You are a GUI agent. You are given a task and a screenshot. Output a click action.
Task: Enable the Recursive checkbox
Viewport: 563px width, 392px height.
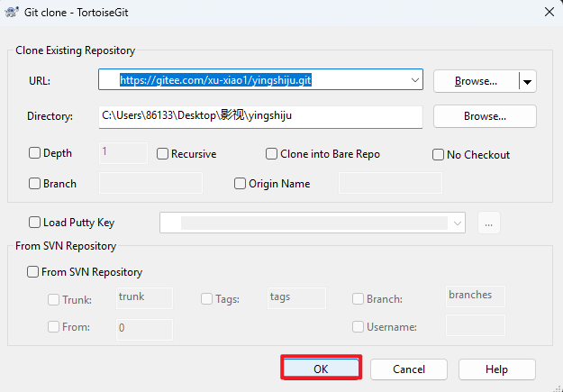point(162,154)
